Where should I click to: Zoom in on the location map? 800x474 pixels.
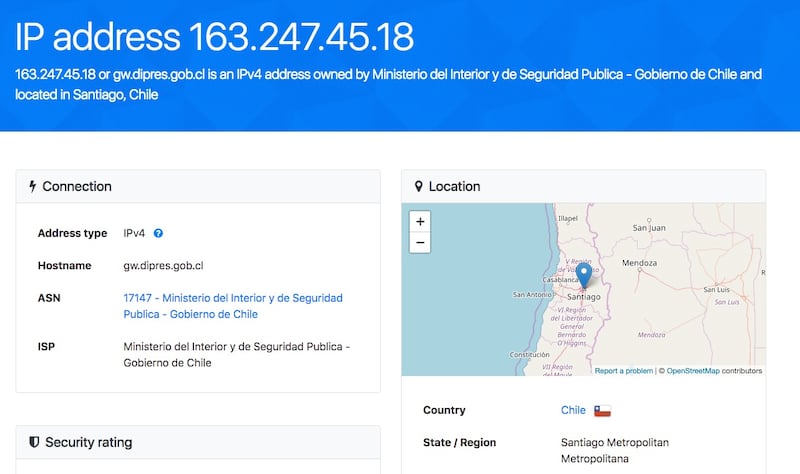coord(420,221)
